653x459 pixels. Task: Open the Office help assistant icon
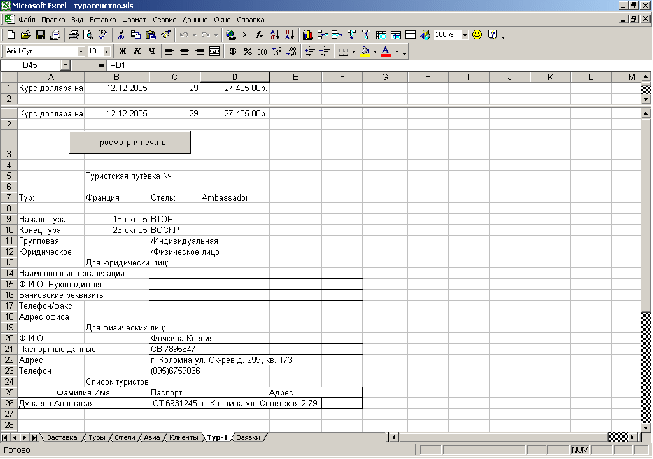coord(492,35)
